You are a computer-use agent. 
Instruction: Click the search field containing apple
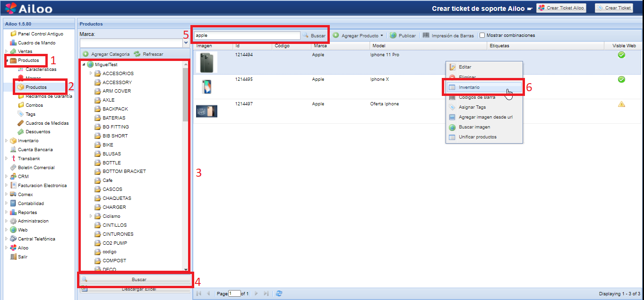pyautogui.click(x=247, y=35)
